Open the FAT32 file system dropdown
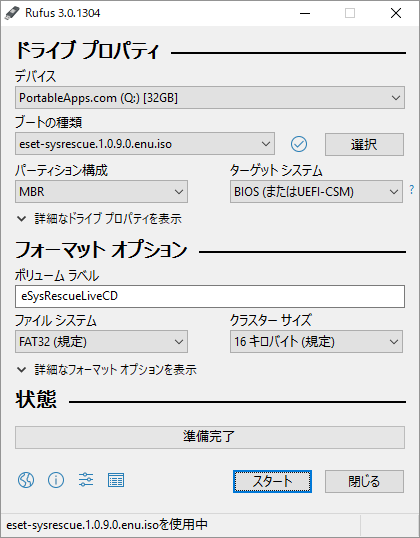Screen dimensions: 420x538 [x=101, y=341]
